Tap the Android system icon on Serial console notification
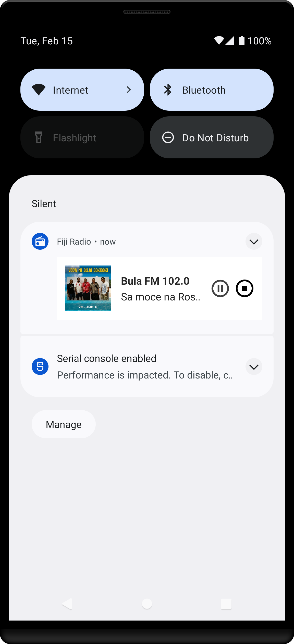Screen dimensions: 294x644 tap(40, 367)
